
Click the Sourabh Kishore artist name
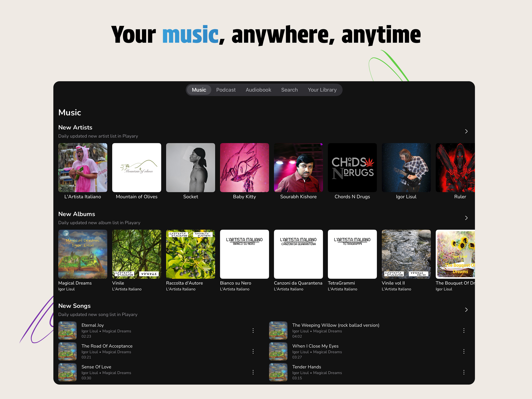(x=298, y=197)
